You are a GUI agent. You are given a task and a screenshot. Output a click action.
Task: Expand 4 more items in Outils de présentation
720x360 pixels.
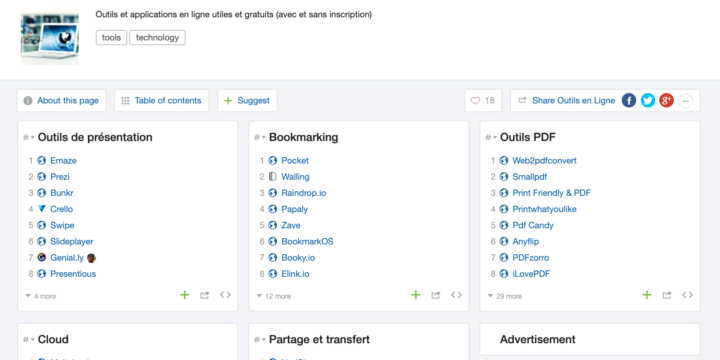pyautogui.click(x=40, y=296)
